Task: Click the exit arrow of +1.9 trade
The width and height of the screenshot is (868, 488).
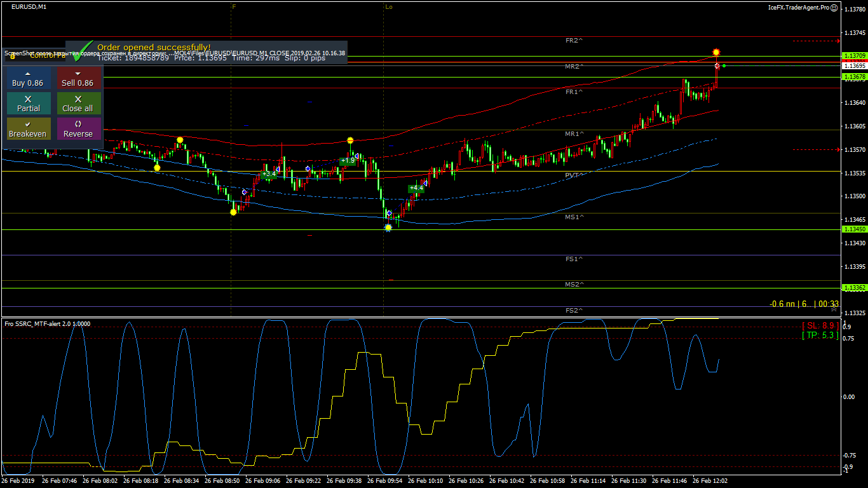Action: pyautogui.click(x=356, y=156)
